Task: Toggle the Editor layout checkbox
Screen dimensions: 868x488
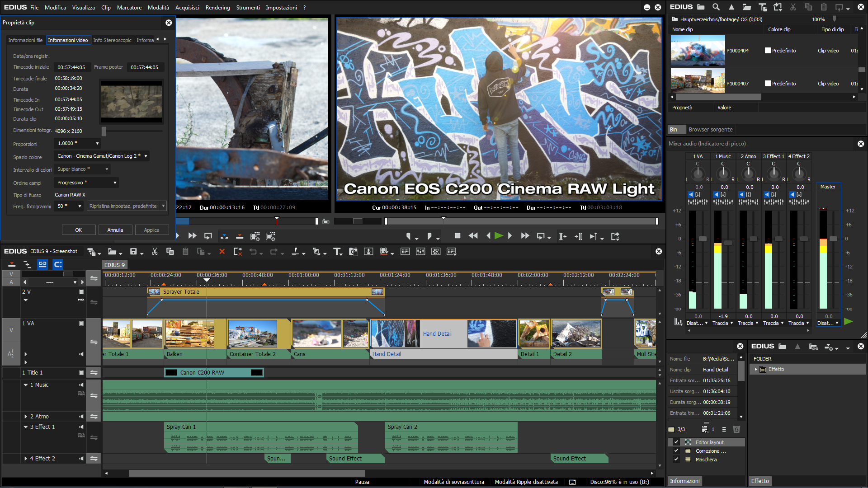Action: 676,442
